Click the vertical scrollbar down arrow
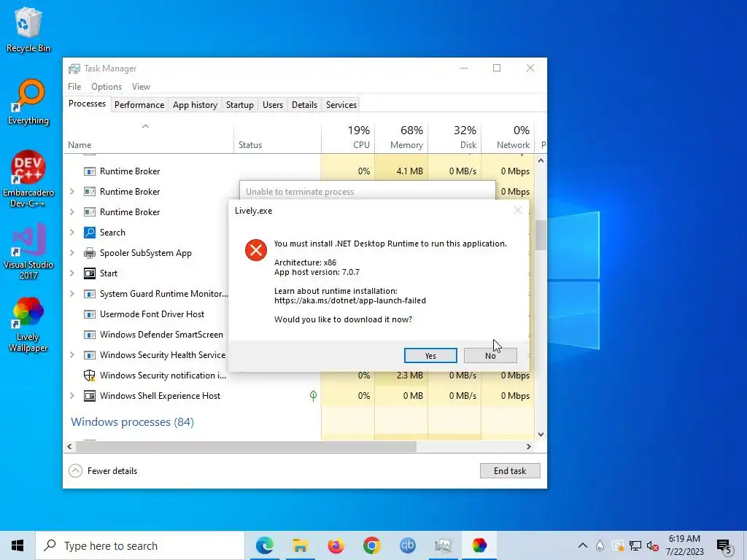This screenshot has height=560, width=747. (541, 435)
